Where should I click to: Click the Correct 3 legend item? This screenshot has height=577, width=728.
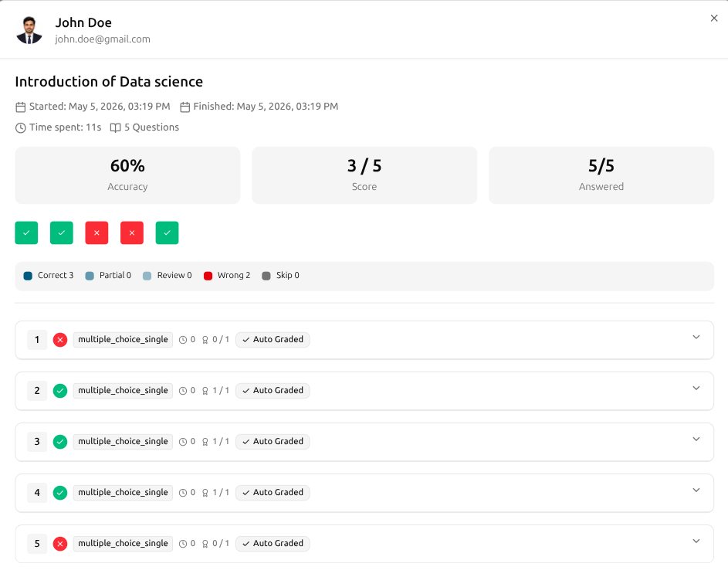pos(49,276)
